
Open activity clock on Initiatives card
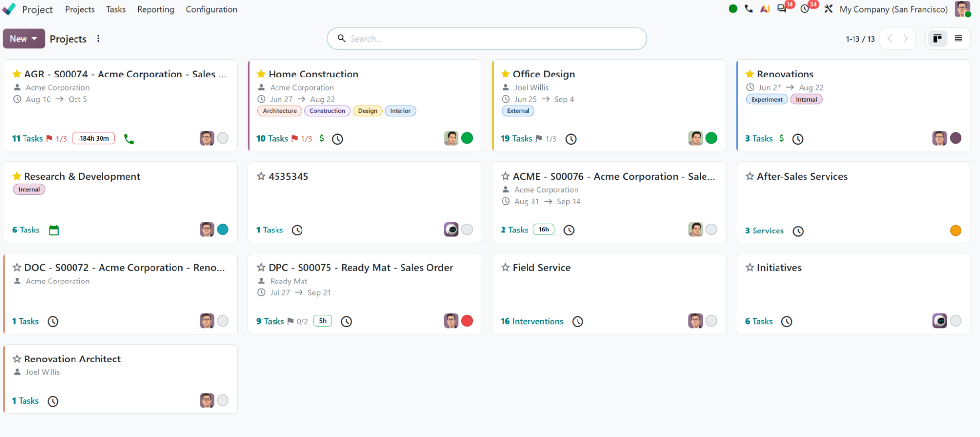pyautogui.click(x=787, y=322)
